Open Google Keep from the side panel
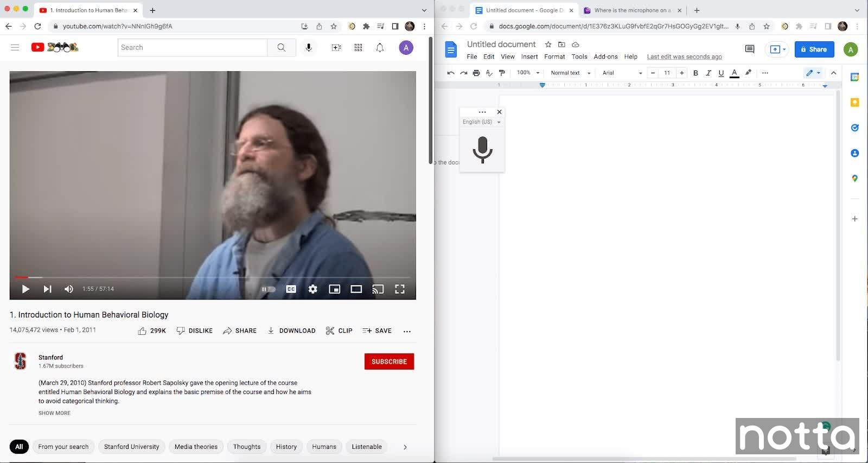868x463 pixels. tap(854, 103)
